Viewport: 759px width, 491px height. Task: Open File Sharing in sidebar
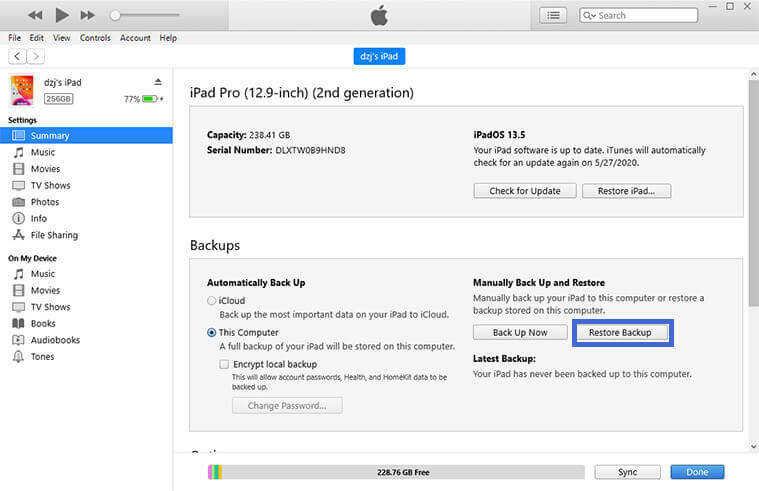[53, 235]
